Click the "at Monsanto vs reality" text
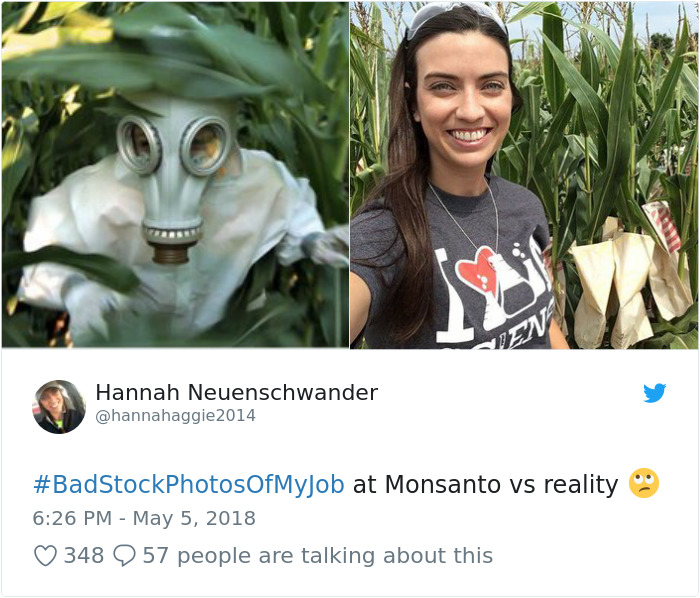Image resolution: width=700 pixels, height=598 pixels. coord(485,484)
